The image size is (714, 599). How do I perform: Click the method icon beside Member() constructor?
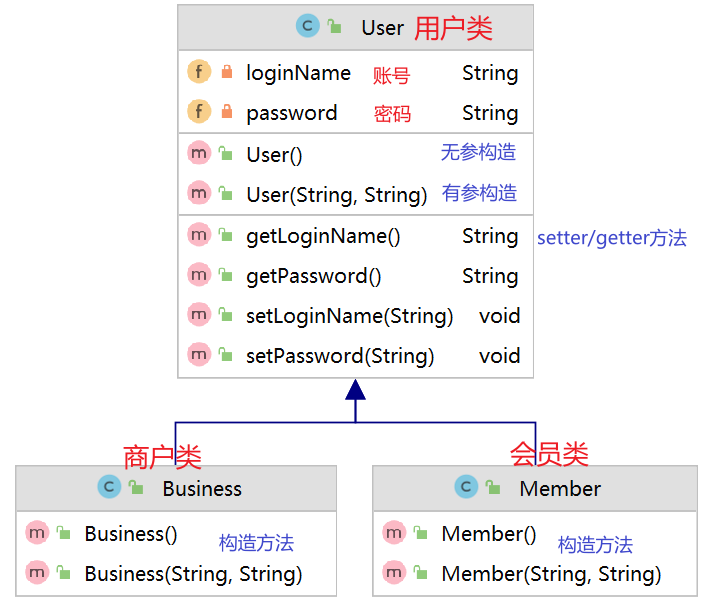pyautogui.click(x=394, y=534)
